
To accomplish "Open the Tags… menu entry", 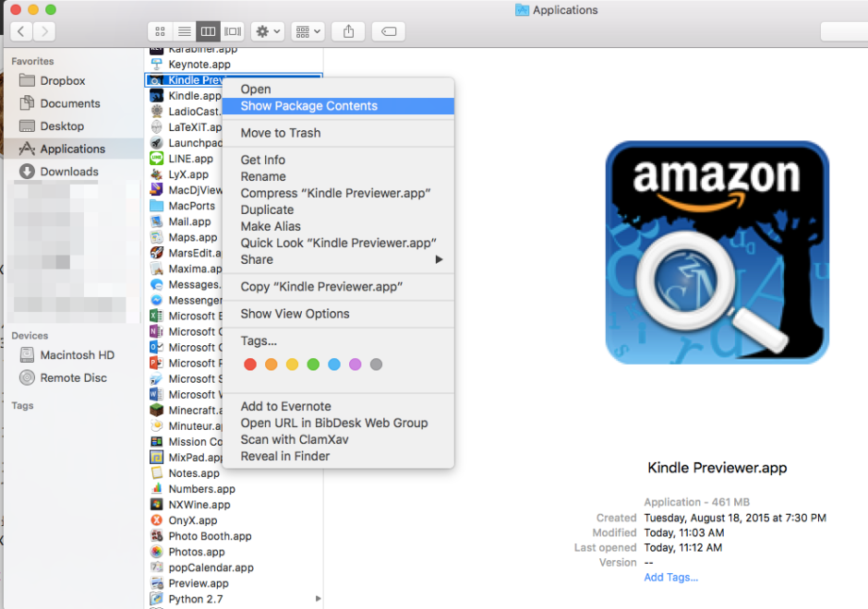I will (338, 340).
